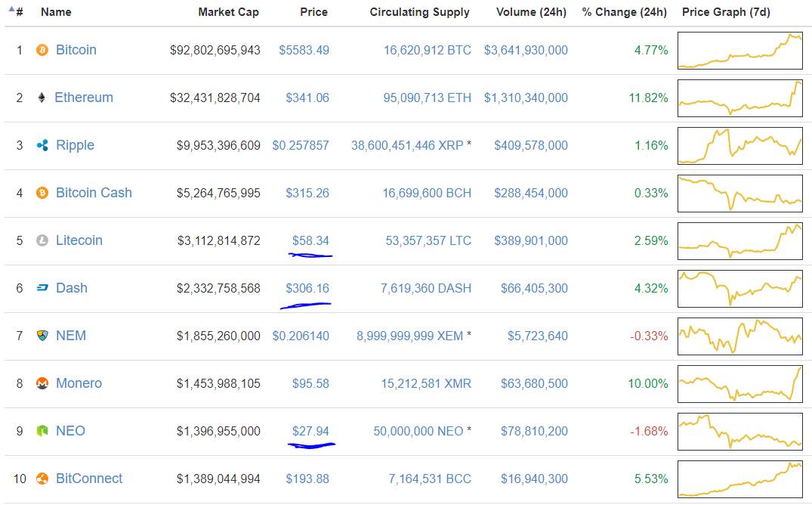Image resolution: width=812 pixels, height=505 pixels.
Task: Click the Ripple logo icon
Action: 42,145
